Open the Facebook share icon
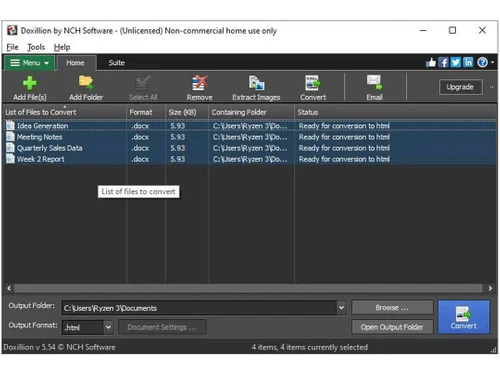500x375 pixels. (x=443, y=62)
